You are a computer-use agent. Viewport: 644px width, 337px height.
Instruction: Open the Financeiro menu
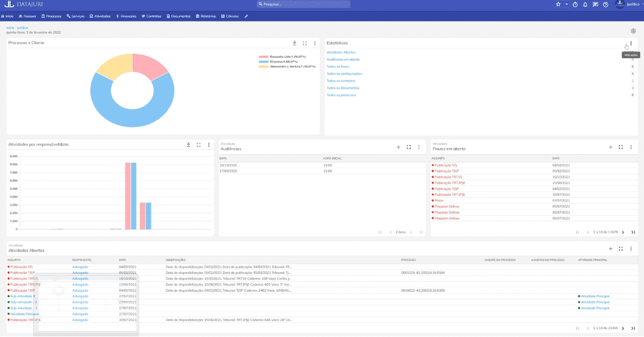click(x=126, y=16)
